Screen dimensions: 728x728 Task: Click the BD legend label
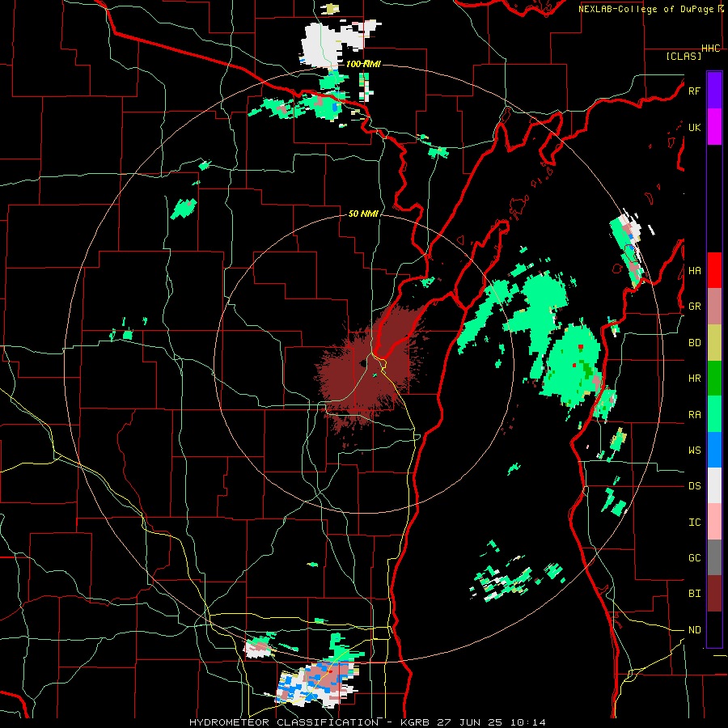coord(694,343)
